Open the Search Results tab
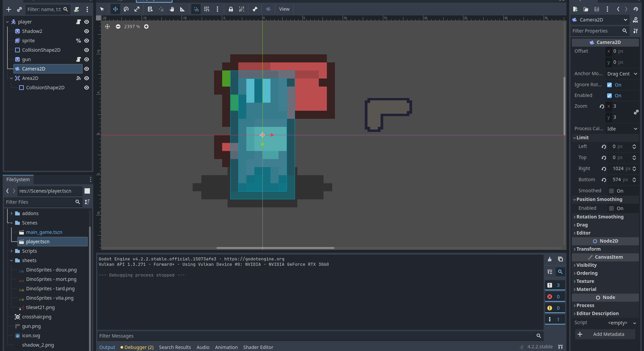644x351 pixels. coord(175,347)
